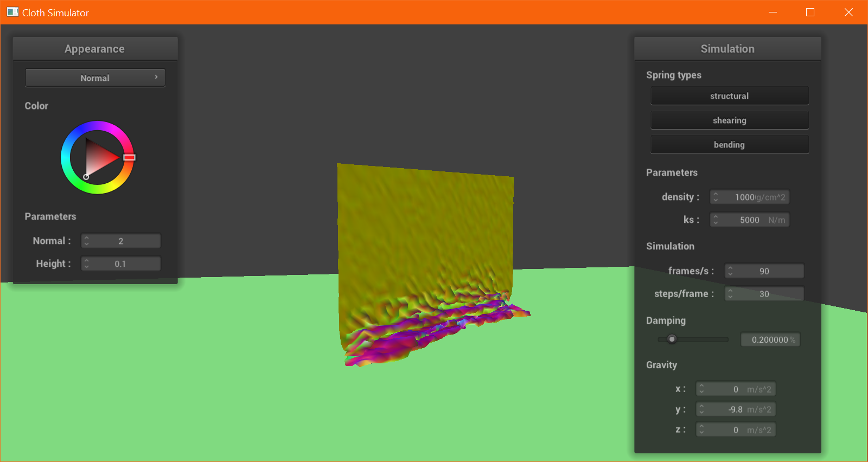868x462 pixels.
Task: Click the gravity y value field
Action: click(x=736, y=409)
